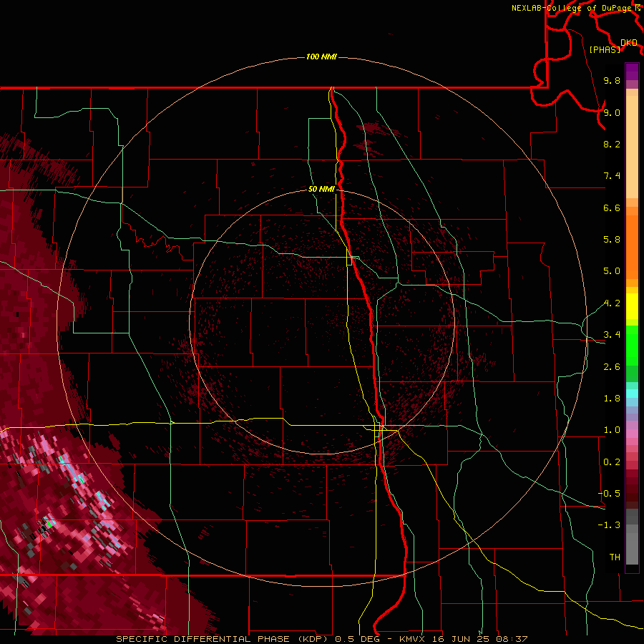Click the 7.4 scale value
The width and height of the screenshot is (644, 644).
[612, 176]
